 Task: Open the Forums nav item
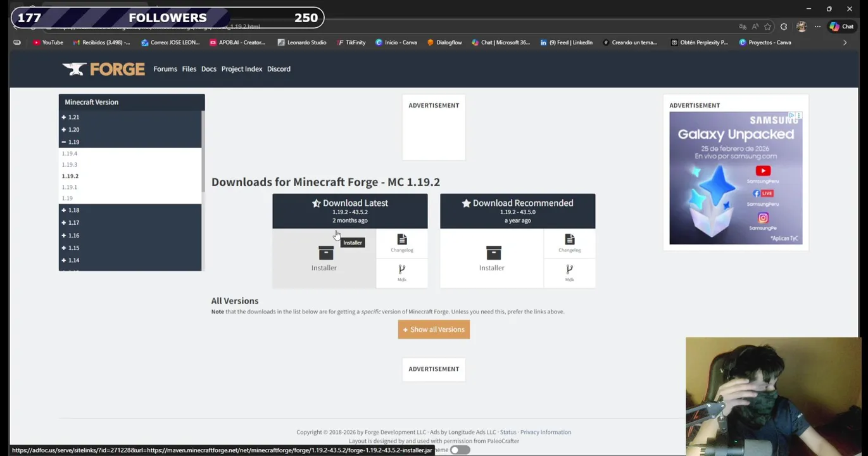click(165, 69)
